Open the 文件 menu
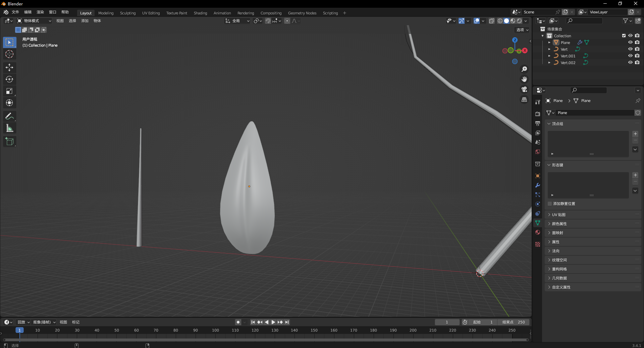 coord(15,12)
